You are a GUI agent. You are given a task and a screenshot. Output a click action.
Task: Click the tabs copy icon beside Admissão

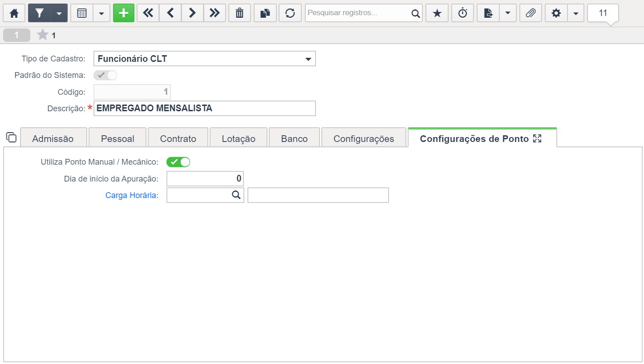point(12,138)
